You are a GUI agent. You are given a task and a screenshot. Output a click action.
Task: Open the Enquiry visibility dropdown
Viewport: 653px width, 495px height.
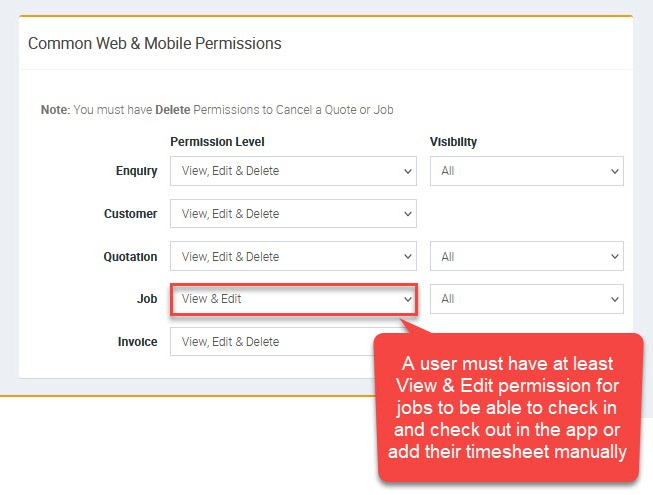526,171
